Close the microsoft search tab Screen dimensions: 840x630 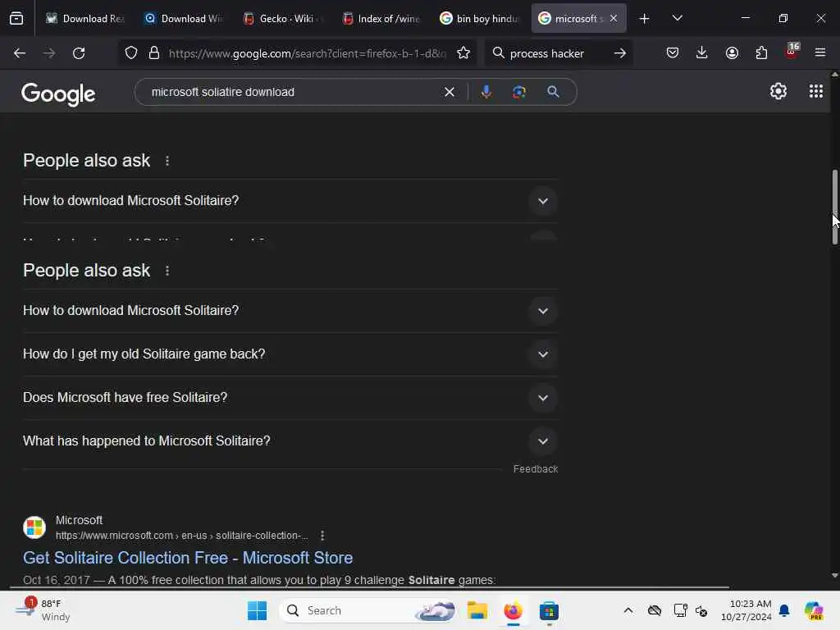point(614,19)
